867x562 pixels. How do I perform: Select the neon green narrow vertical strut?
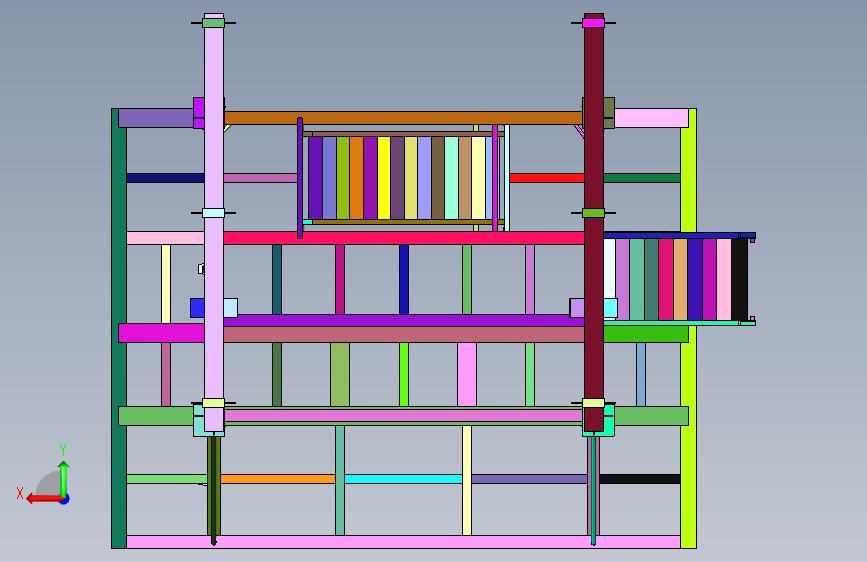click(404, 374)
